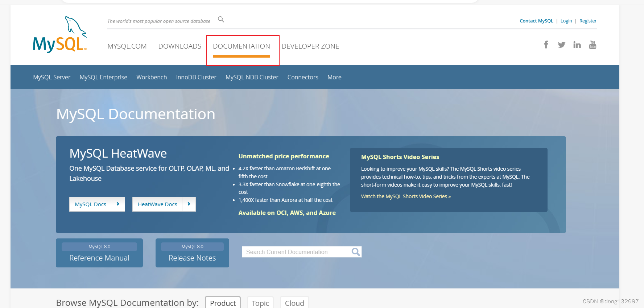
Task: Click the world's most popular database tagline
Action: click(x=159, y=21)
